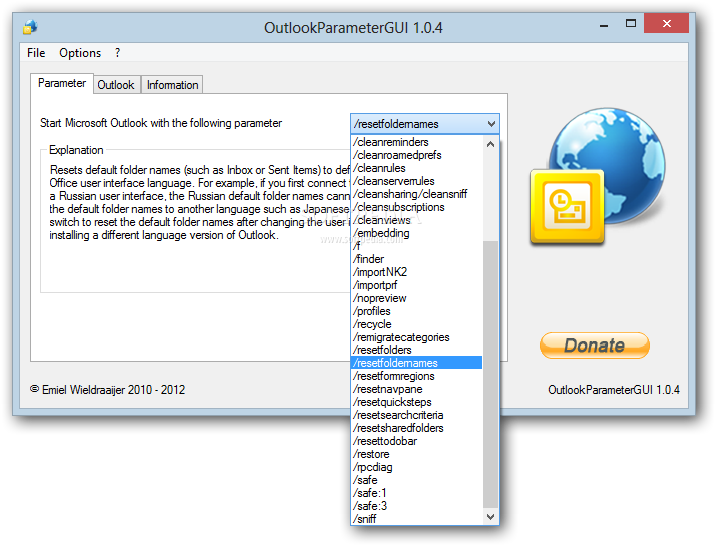Click the dropdown list scroll down arrow
Image resolution: width=716 pixels, height=546 pixels.
click(x=490, y=517)
